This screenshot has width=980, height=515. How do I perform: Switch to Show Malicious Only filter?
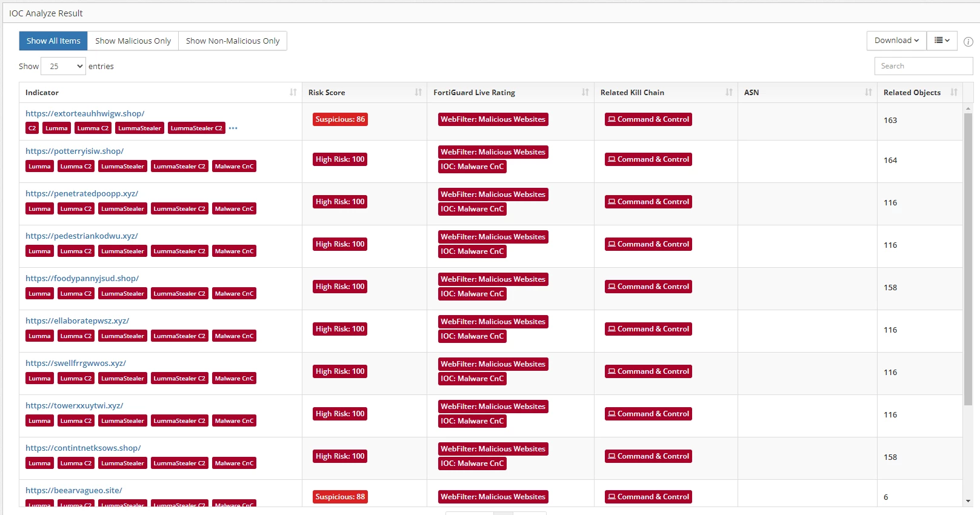[133, 41]
